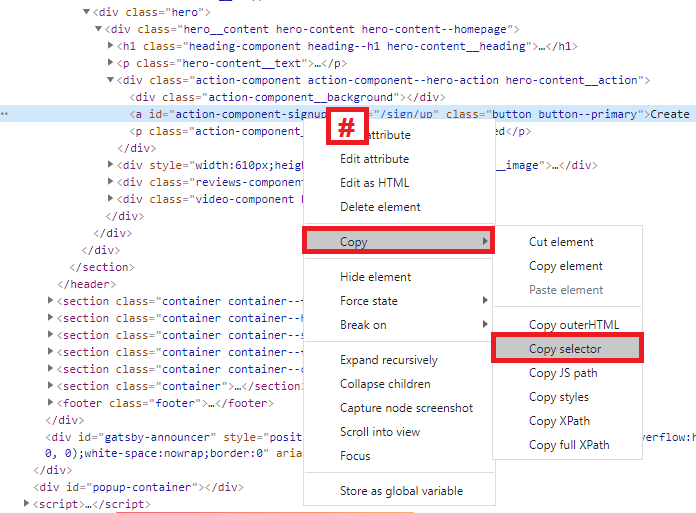
Task: Expand the h1 heading-component node
Action: coord(111,45)
